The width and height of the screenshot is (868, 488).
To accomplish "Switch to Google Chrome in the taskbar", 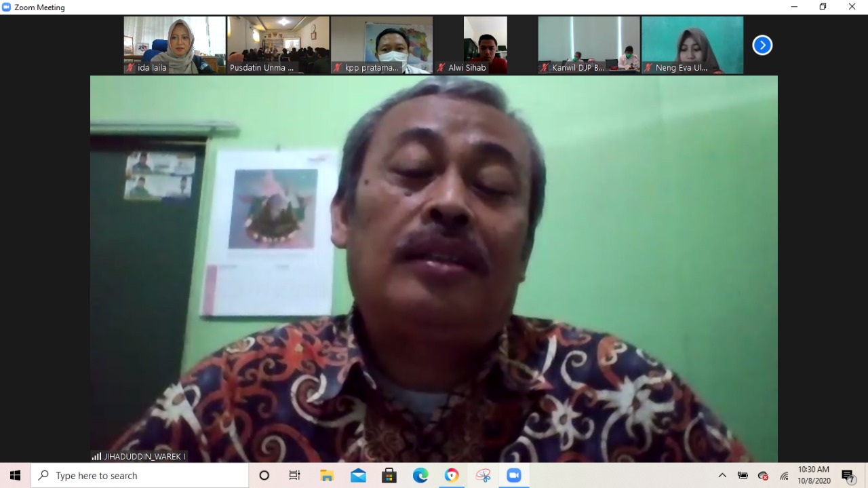I will coord(452,476).
